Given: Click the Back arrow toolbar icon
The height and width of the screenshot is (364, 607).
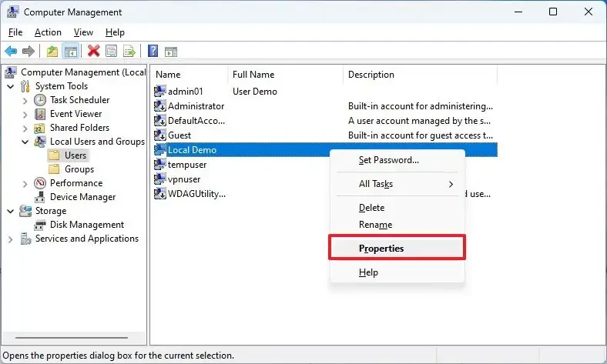Looking at the screenshot, I should point(11,51).
